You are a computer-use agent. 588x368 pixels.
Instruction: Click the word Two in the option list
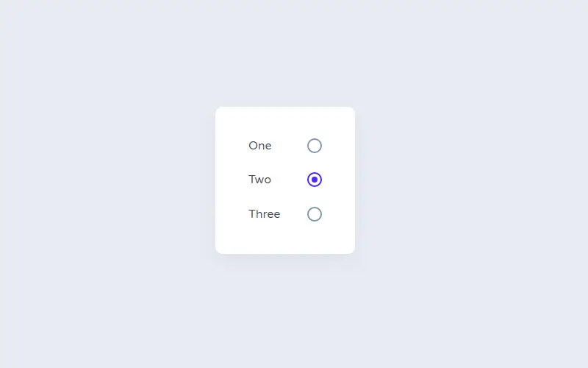point(259,180)
